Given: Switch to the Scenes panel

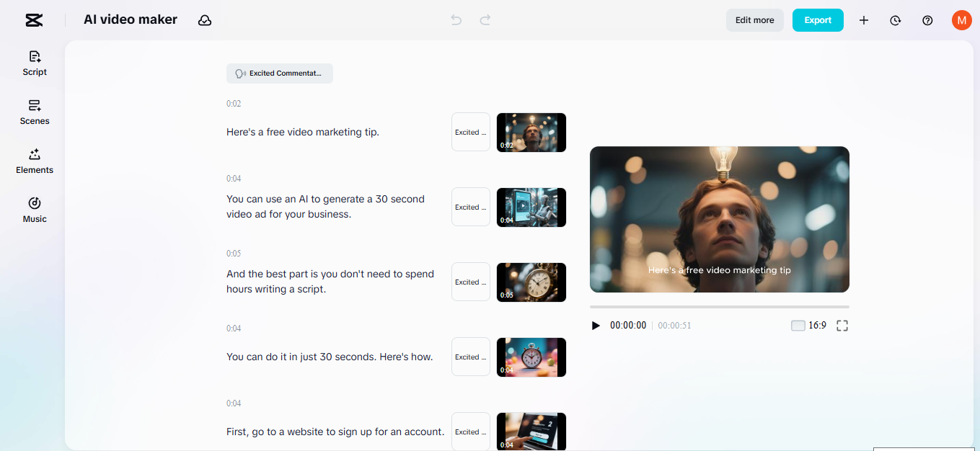Looking at the screenshot, I should [x=34, y=112].
